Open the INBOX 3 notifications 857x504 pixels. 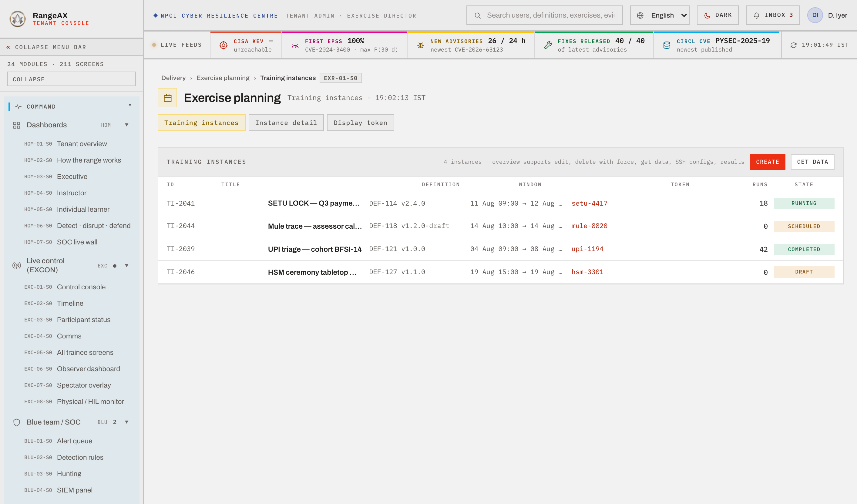[x=773, y=15]
